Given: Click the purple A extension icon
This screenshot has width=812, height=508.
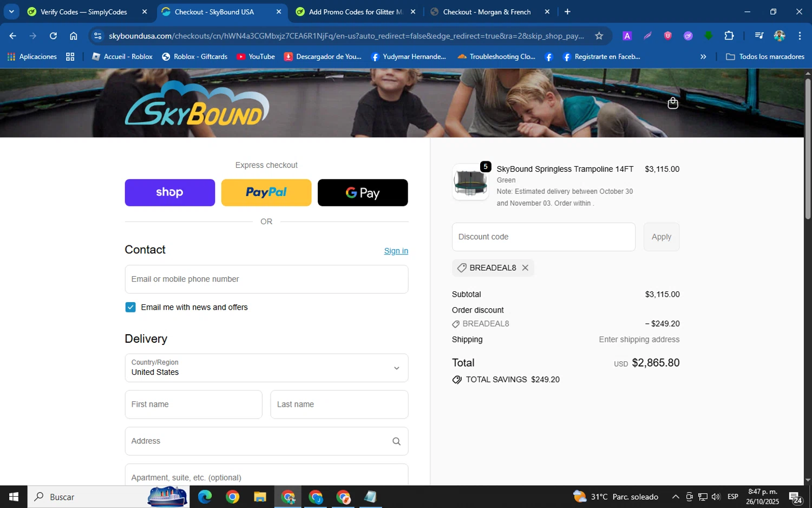Looking at the screenshot, I should pyautogui.click(x=627, y=36).
